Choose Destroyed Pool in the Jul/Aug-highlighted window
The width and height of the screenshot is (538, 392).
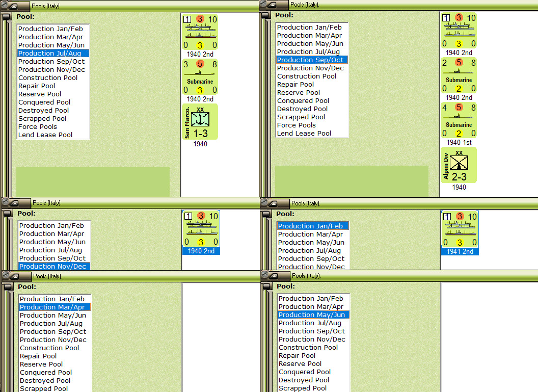pos(53,111)
